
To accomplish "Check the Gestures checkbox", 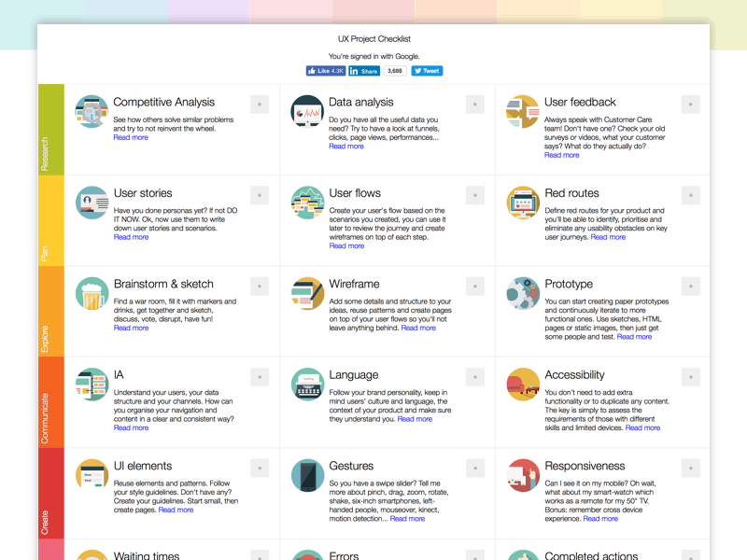I will pos(475,469).
